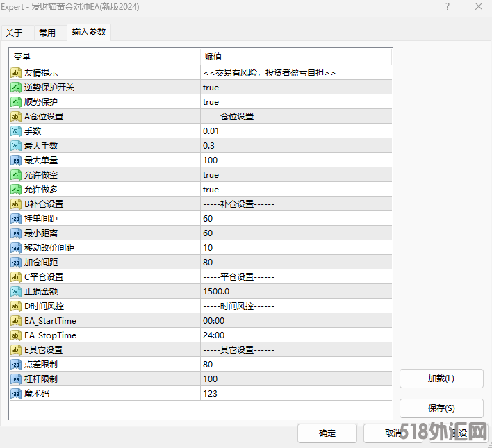Image resolution: width=492 pixels, height=448 pixels.
Task: Click the boolean icon beside 逆势保护开关
Action: 16,88
